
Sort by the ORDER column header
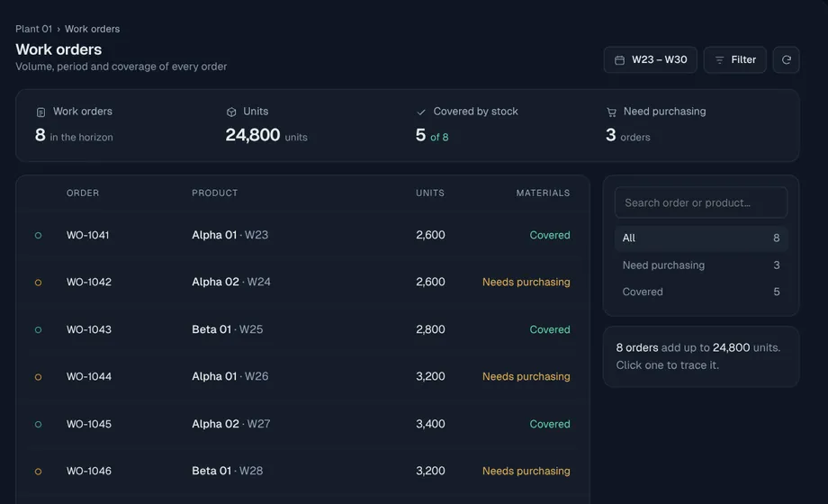click(83, 193)
